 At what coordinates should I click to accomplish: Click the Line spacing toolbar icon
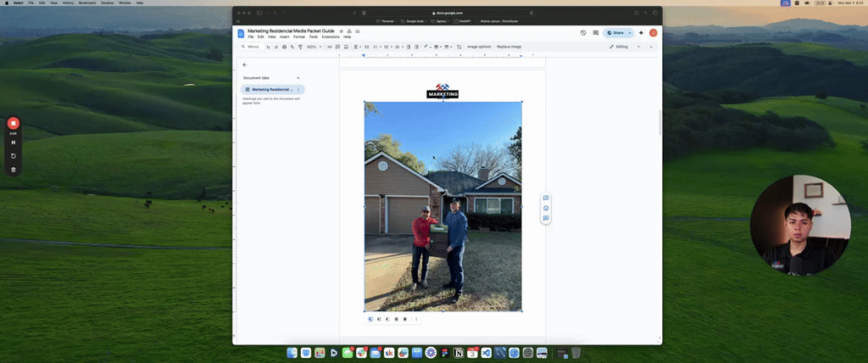point(366,47)
